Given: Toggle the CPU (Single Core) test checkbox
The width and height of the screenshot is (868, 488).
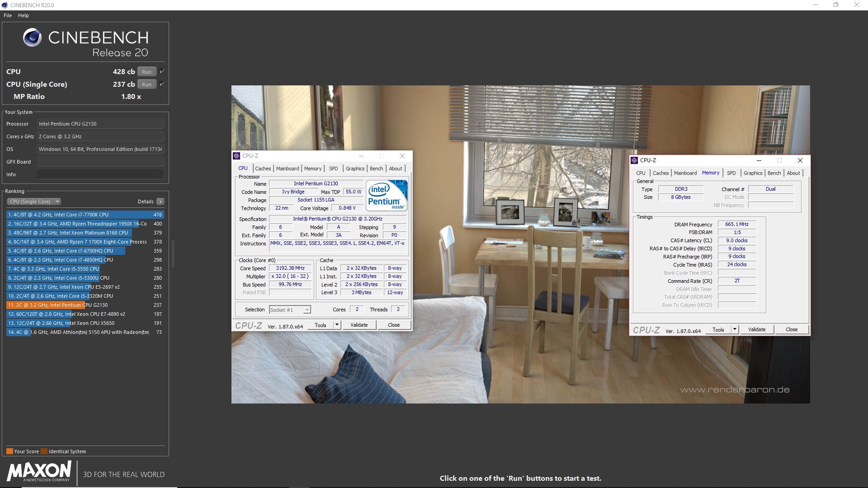Looking at the screenshot, I should (x=162, y=84).
